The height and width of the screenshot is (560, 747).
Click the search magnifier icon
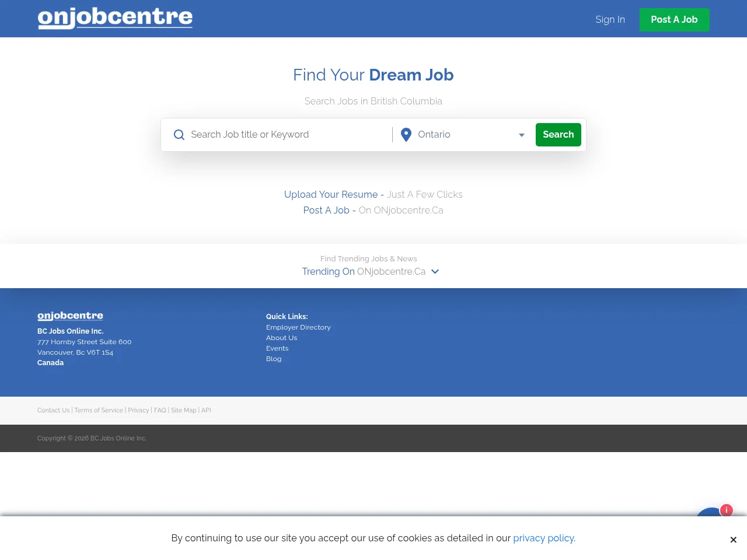coord(179,135)
